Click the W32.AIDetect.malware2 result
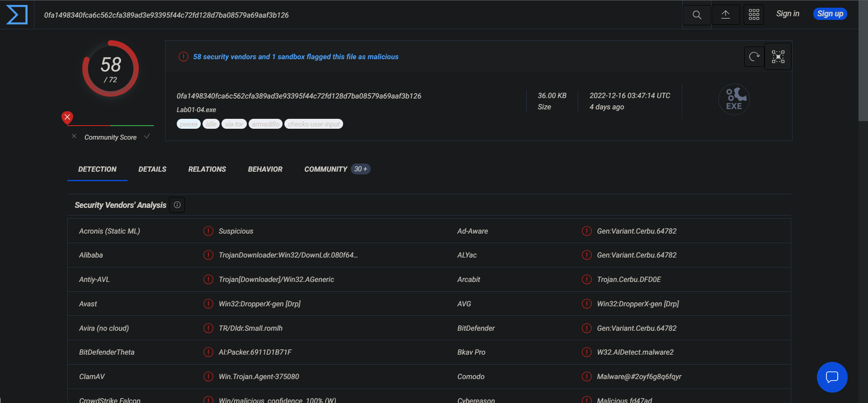This screenshot has height=403, width=868. (635, 352)
